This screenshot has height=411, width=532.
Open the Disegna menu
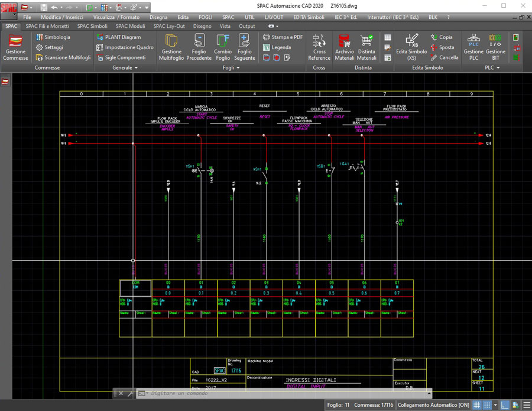point(158,17)
